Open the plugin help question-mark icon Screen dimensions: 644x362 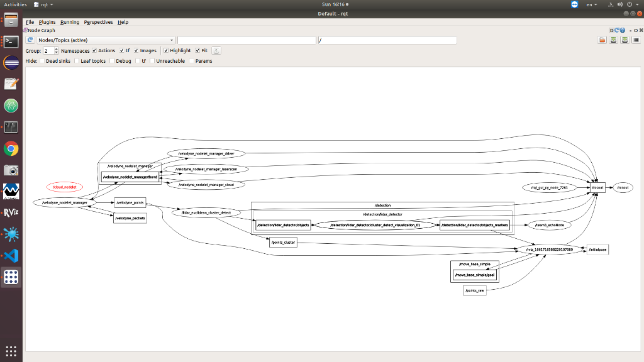point(623,30)
